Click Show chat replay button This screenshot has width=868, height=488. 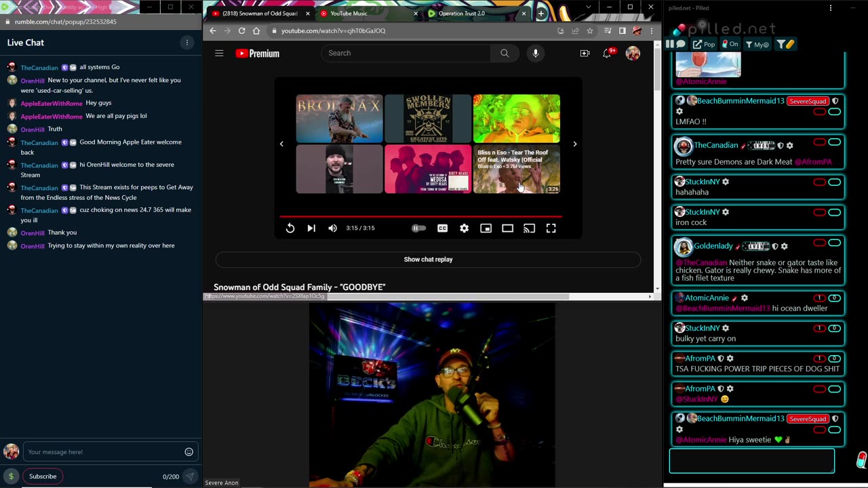pyautogui.click(x=428, y=260)
